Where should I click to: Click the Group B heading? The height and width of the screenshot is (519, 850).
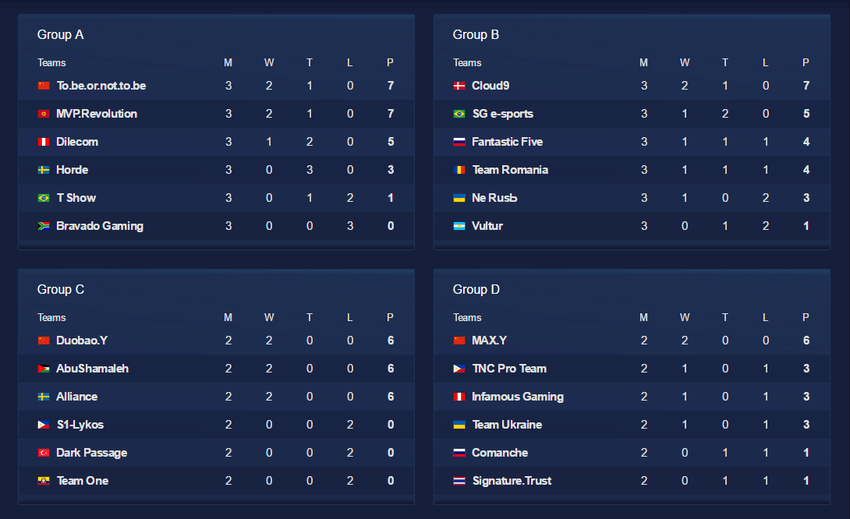click(x=475, y=35)
